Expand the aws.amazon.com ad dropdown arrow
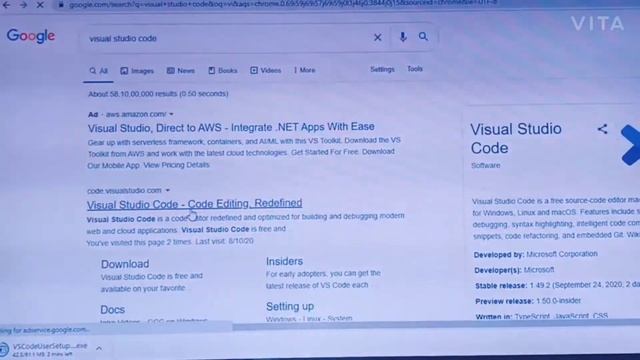640x360 pixels. coord(171,114)
